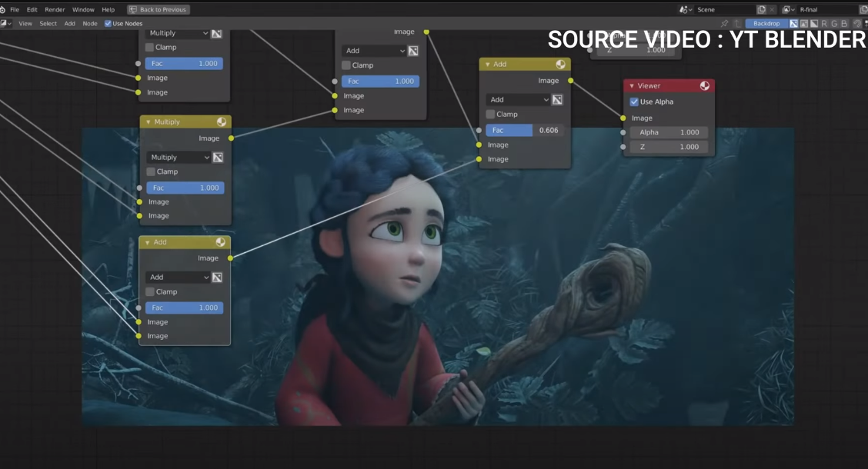This screenshot has width=868, height=469.
Task: Click the Back to Previous button
Action: tap(159, 9)
